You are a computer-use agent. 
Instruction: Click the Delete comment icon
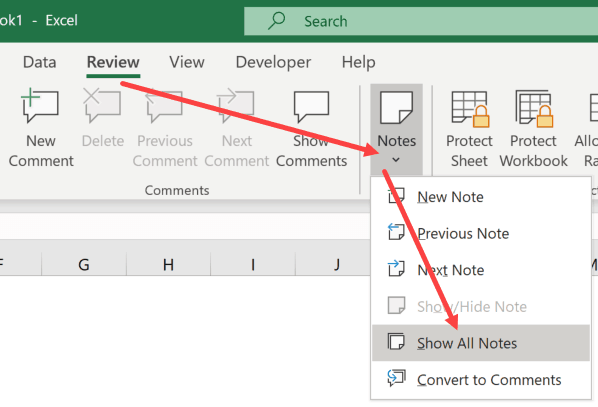[x=102, y=105]
